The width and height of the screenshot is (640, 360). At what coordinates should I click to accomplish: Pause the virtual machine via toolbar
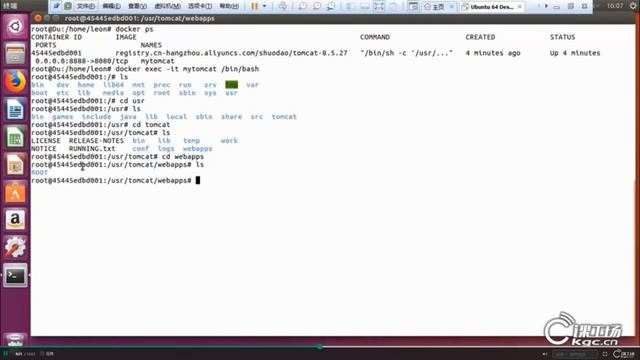pos(254,6)
